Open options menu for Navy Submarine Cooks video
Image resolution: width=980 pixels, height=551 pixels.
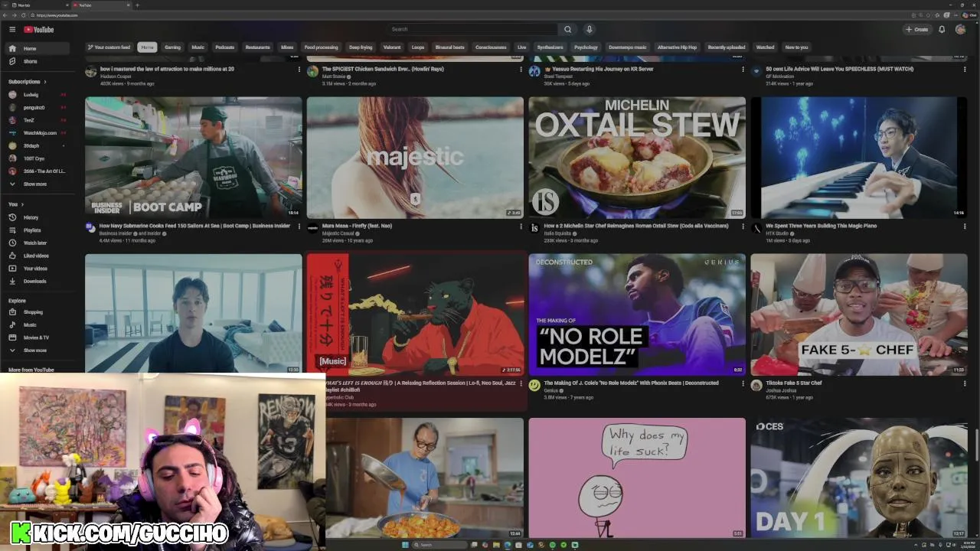[x=299, y=227]
